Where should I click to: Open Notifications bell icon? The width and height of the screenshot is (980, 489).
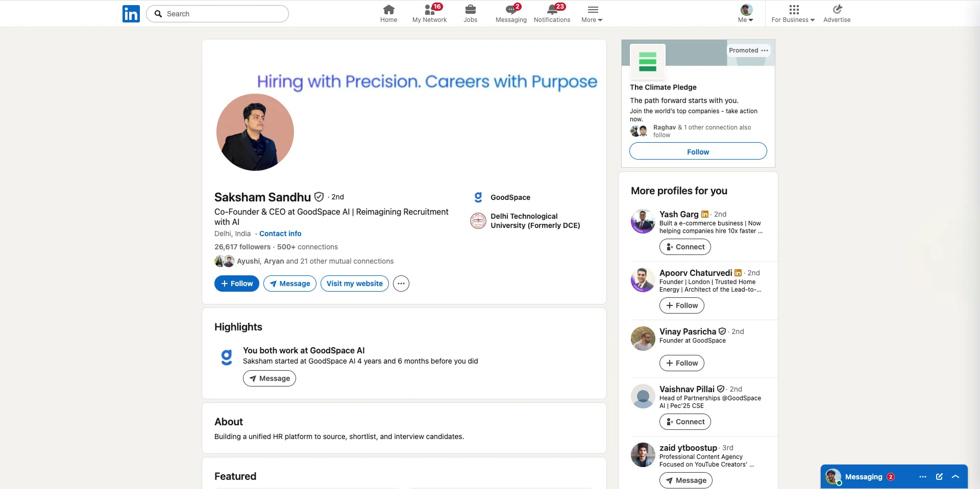(552, 14)
